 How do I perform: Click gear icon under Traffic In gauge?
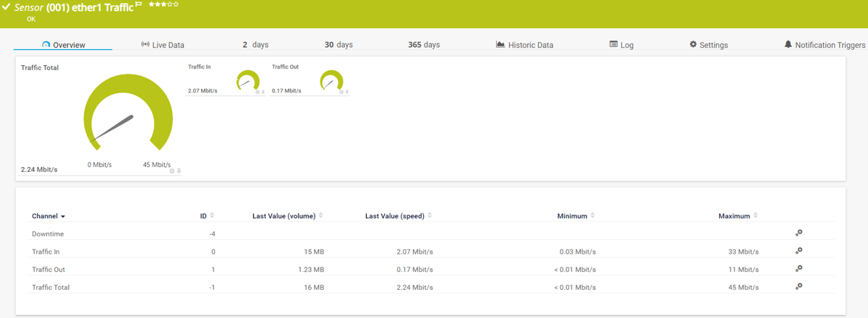click(258, 92)
